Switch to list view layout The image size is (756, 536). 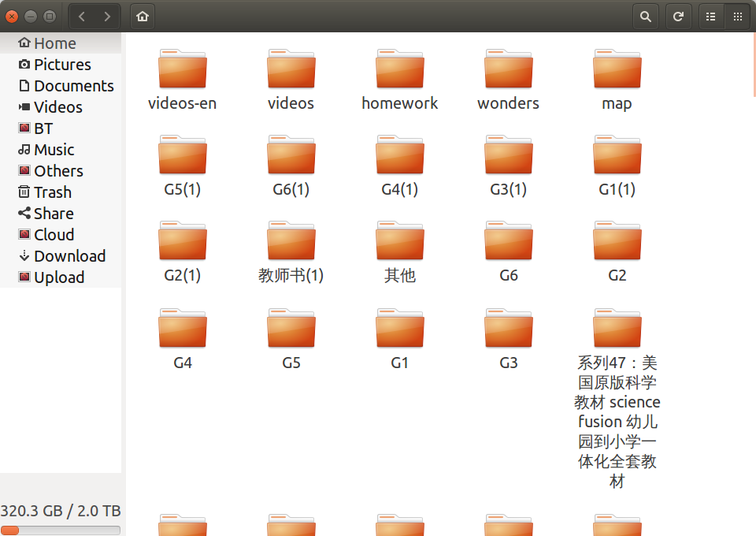[x=710, y=16]
